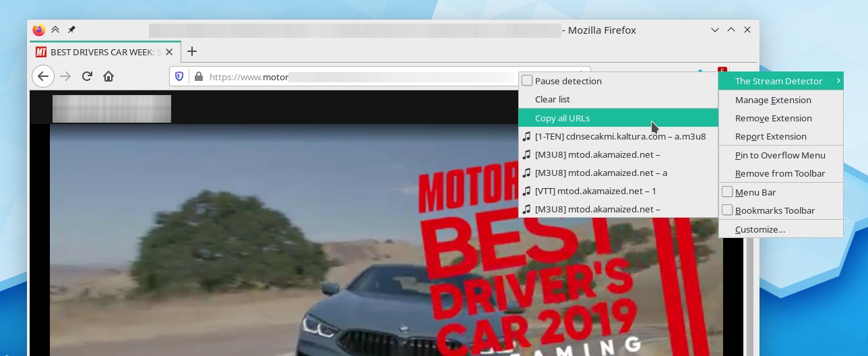
Task: Choose Manage Extension
Action: 780,100
